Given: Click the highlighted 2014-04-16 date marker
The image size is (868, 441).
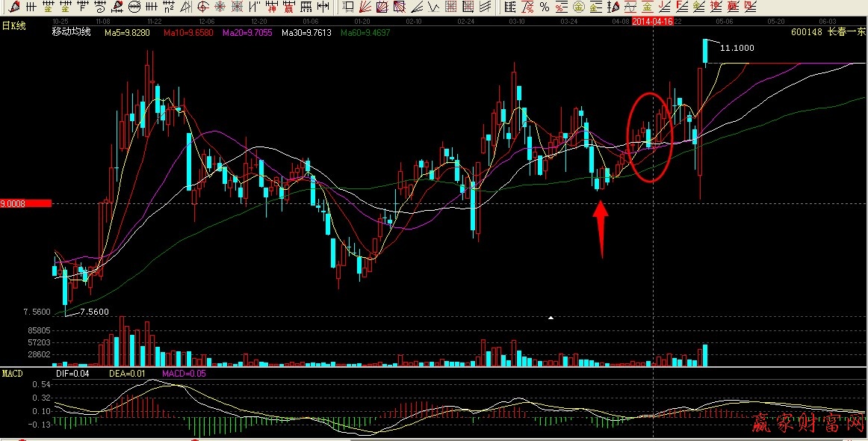Looking at the screenshot, I should pos(653,22).
